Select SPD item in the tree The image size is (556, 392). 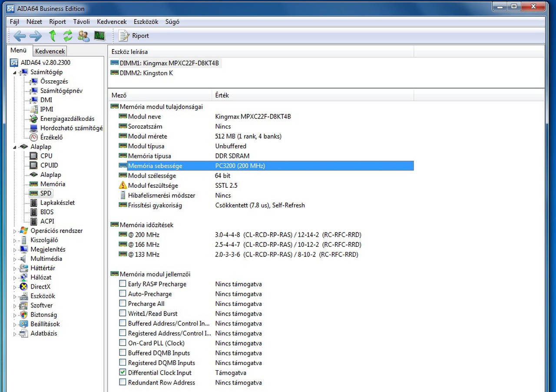pos(46,193)
